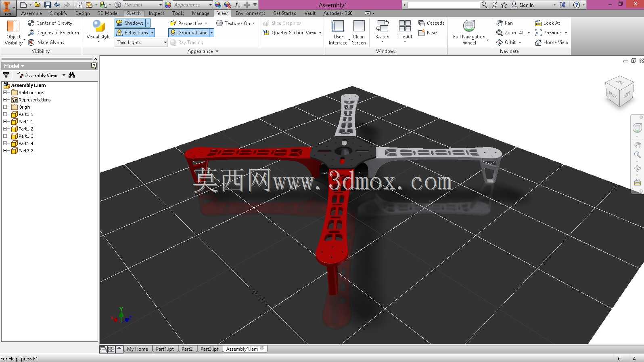Screen dimensions: 644x362
Task: Open the 3D Model ribbon tab
Action: click(x=108, y=13)
